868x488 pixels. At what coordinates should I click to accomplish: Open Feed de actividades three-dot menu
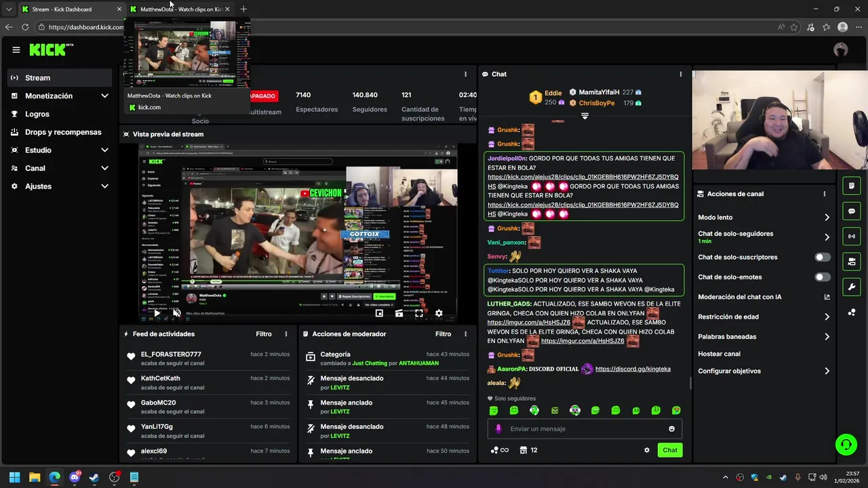[x=286, y=334]
